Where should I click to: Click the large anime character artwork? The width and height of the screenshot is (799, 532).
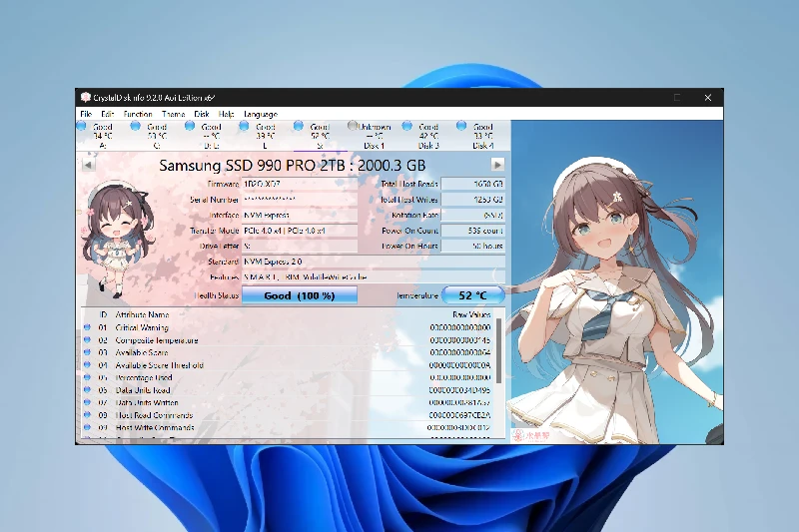tap(617, 281)
